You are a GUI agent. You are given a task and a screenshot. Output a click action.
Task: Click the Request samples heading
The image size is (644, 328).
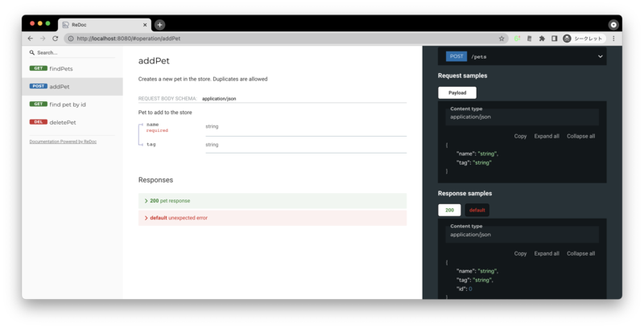coord(462,76)
